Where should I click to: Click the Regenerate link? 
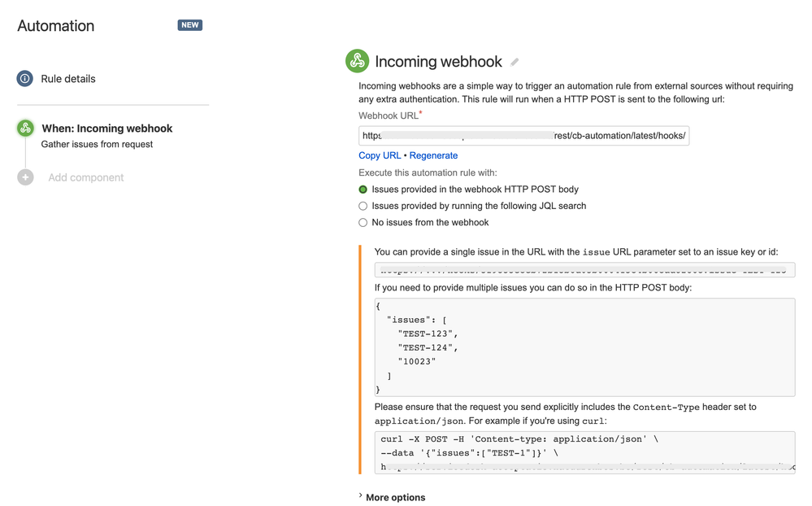(433, 155)
